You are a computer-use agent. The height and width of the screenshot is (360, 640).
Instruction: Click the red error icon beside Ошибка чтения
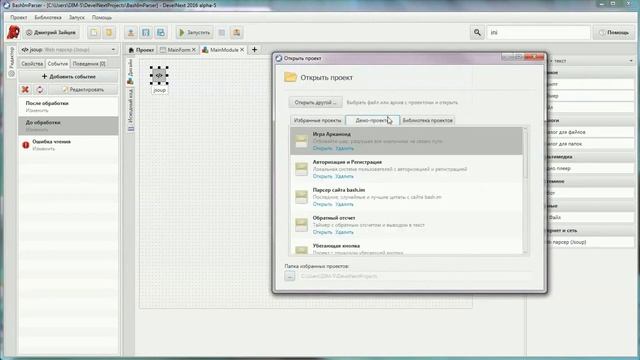coord(26,145)
